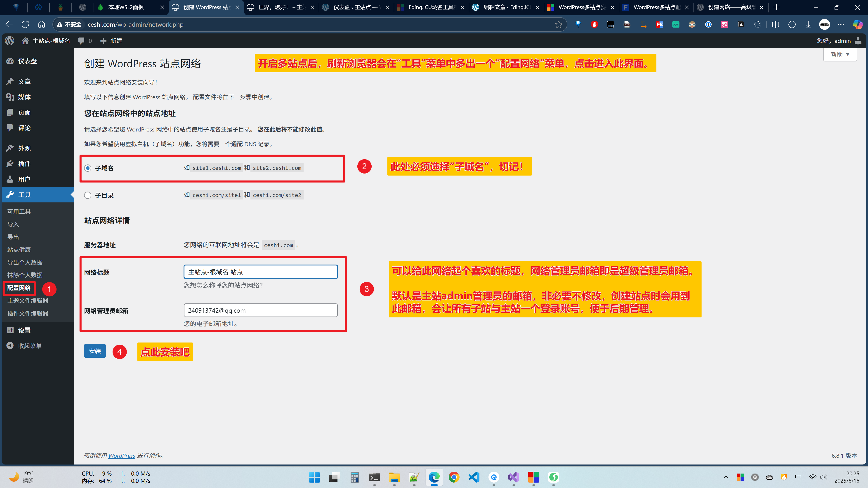Open Copilot icon in browser toolbar
868x488 pixels.
[x=858, y=24]
